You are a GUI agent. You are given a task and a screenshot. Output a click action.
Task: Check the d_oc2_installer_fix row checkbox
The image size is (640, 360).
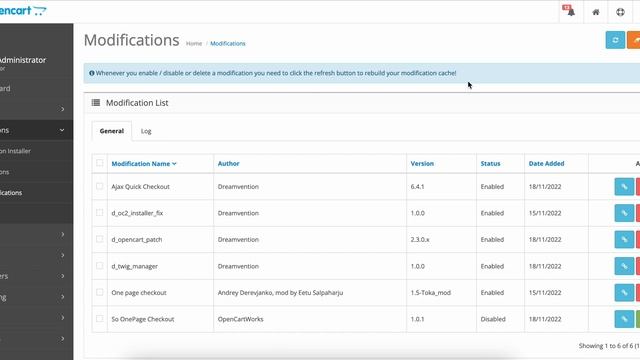pos(100,213)
